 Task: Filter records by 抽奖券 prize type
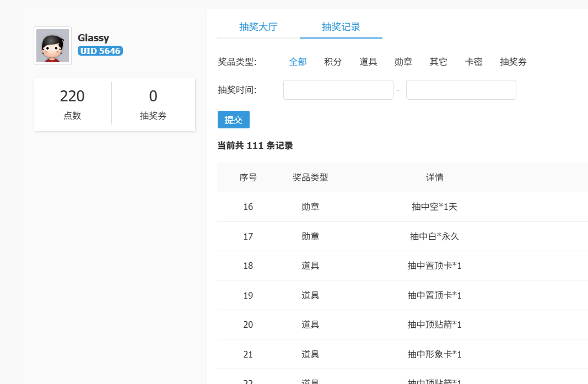513,62
